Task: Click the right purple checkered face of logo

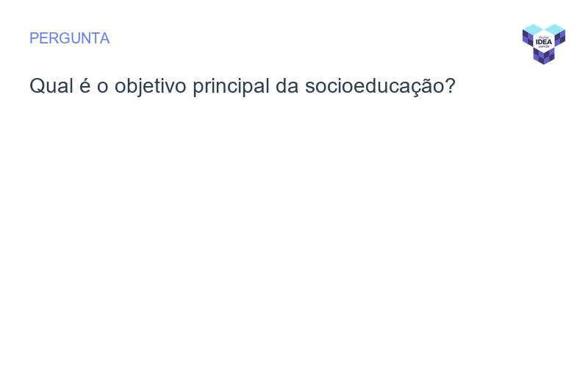Action: click(561, 38)
